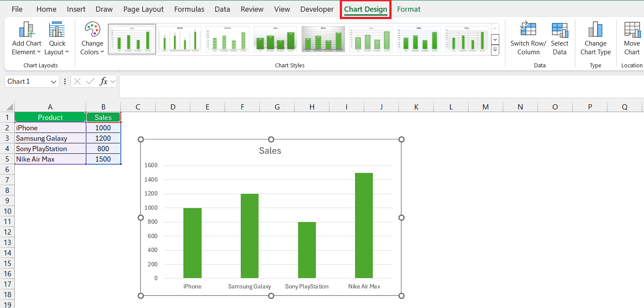Click Switch Row/Column button

coord(528,39)
